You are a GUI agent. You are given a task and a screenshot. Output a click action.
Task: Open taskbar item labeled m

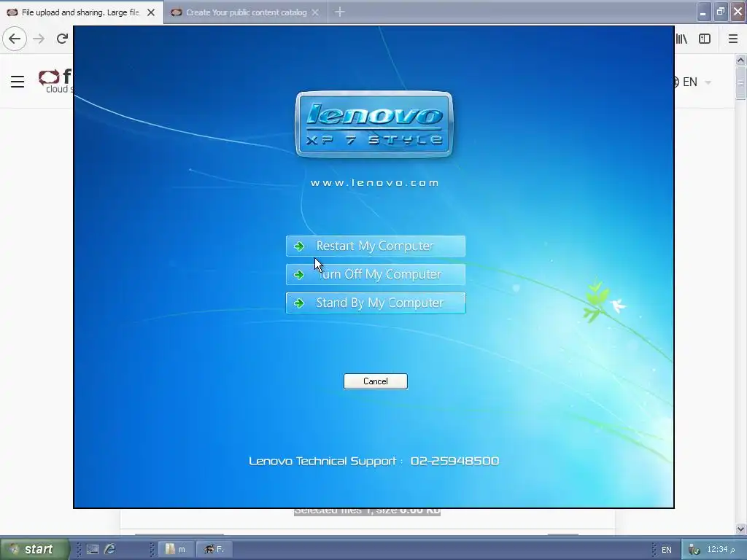pyautogui.click(x=175, y=550)
